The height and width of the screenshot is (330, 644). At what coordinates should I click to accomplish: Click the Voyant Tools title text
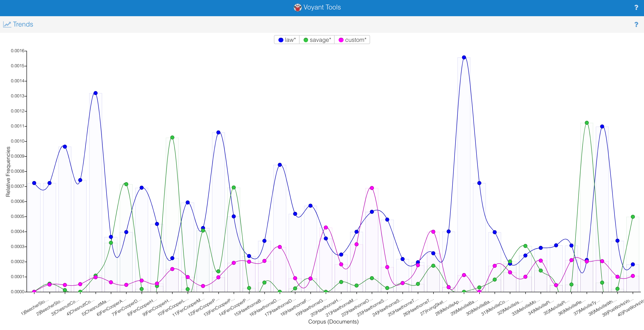point(322,7)
